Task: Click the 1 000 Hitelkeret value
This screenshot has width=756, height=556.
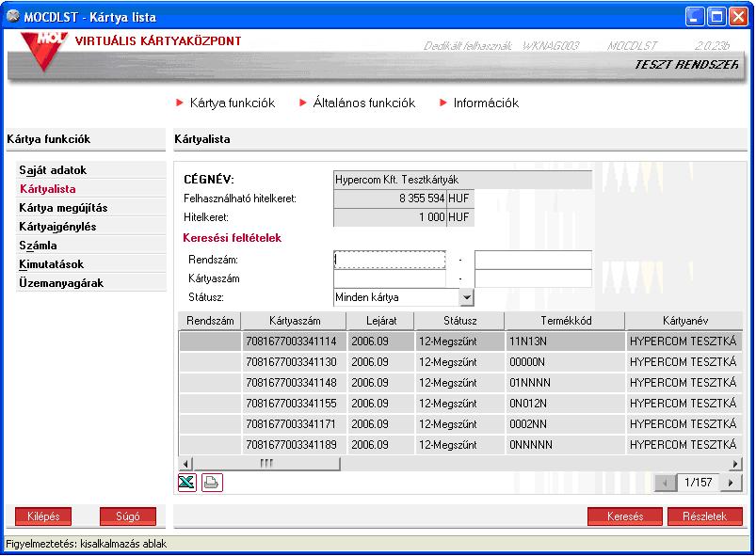Action: (x=390, y=217)
